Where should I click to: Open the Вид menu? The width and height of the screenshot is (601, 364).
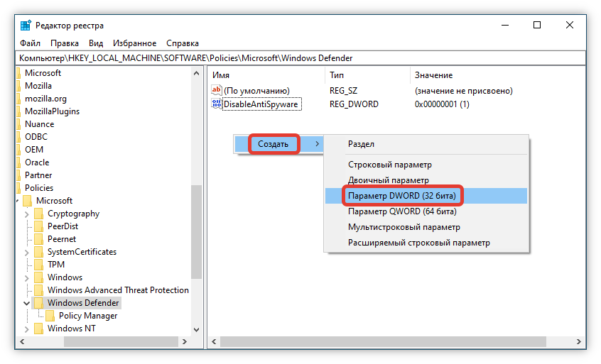96,43
